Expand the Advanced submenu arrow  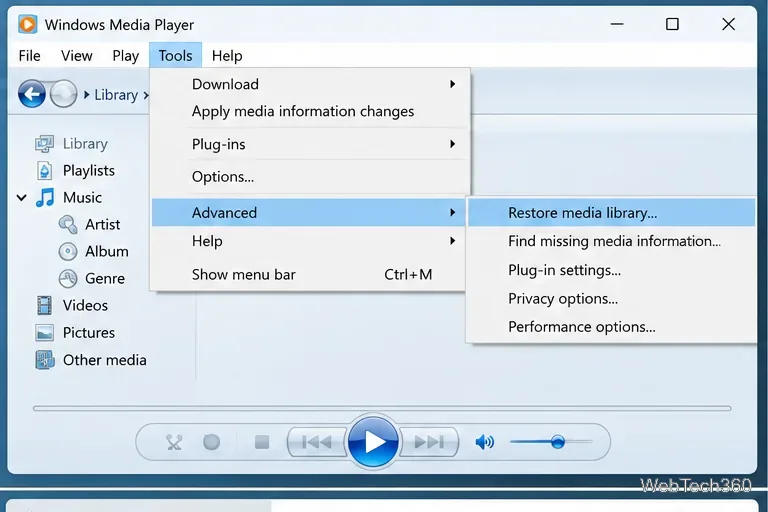coord(453,213)
